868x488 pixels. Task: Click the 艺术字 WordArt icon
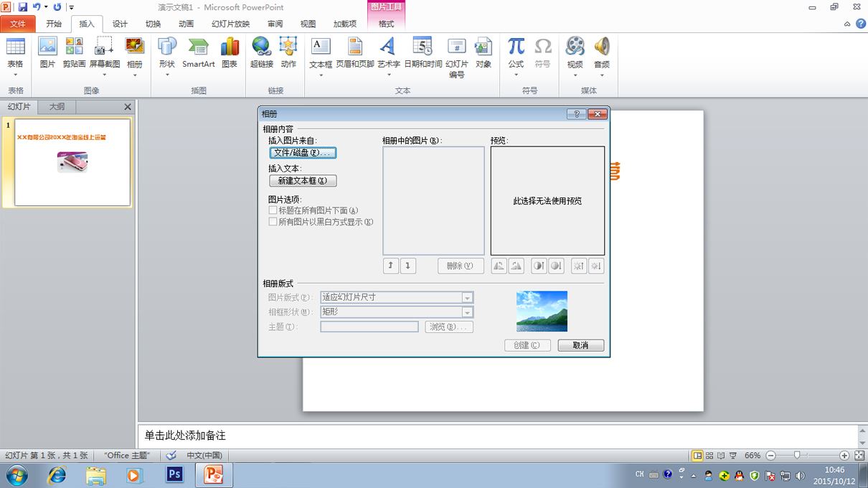pos(388,47)
